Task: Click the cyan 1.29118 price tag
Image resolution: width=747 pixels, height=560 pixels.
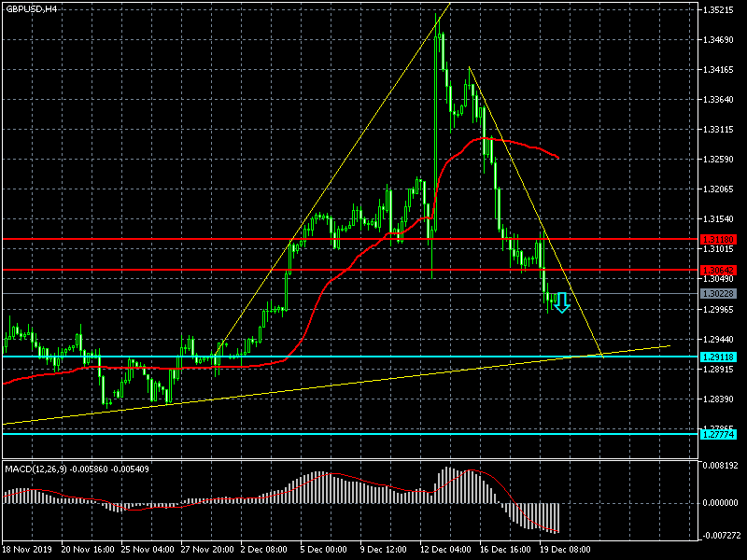Action: tap(718, 357)
